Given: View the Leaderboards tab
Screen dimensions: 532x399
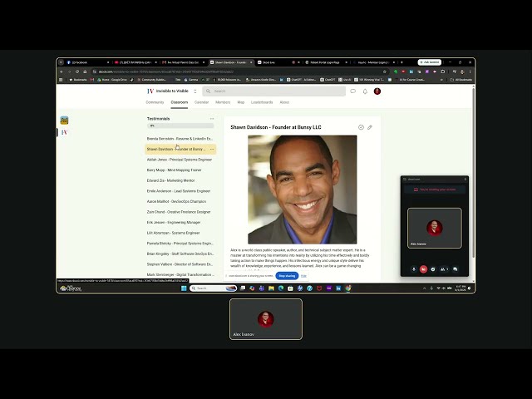Looking at the screenshot, I should (262, 102).
